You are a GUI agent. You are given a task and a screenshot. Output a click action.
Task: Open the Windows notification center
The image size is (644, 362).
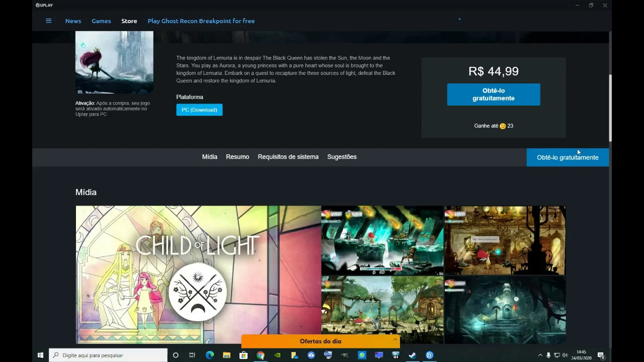pos(601,355)
